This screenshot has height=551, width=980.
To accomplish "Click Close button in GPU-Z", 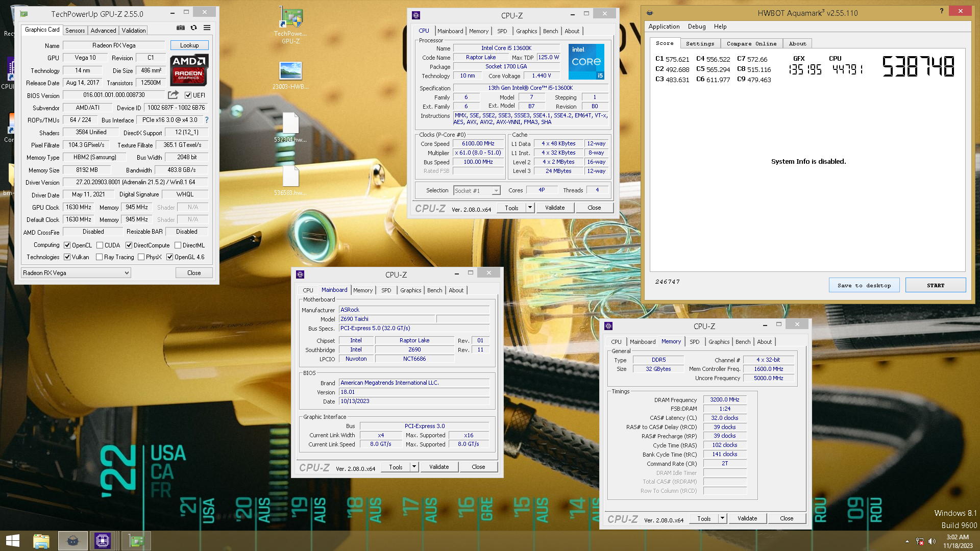I will click(x=194, y=273).
